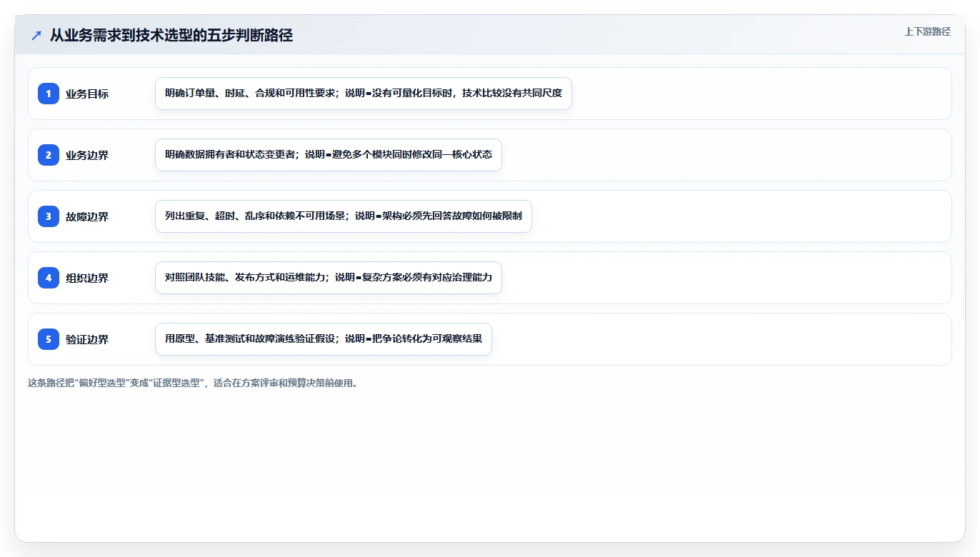980x557 pixels.
Task: Click the 业务边界 step label
Action: click(87, 155)
